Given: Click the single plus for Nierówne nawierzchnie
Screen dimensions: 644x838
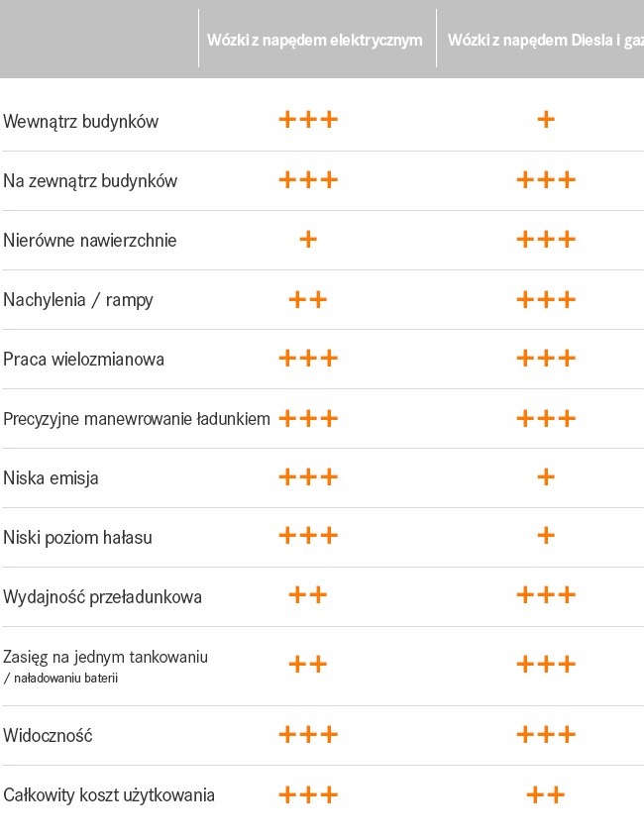Looking at the screenshot, I should click(308, 239).
